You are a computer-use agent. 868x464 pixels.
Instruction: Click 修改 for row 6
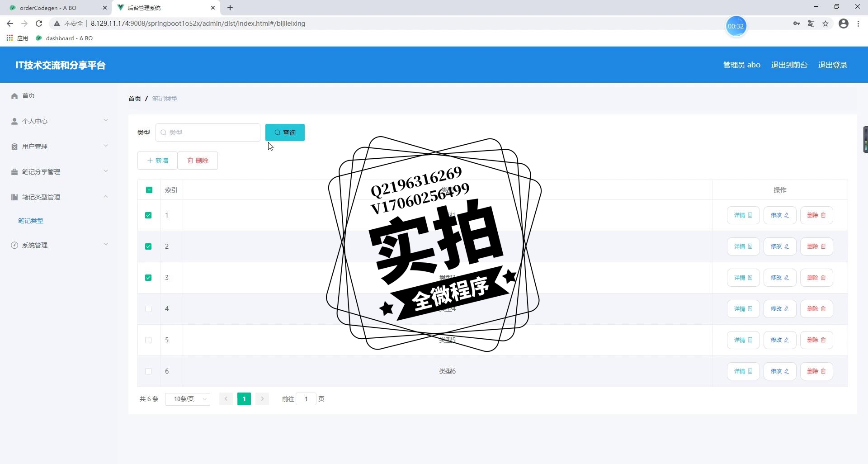point(780,371)
